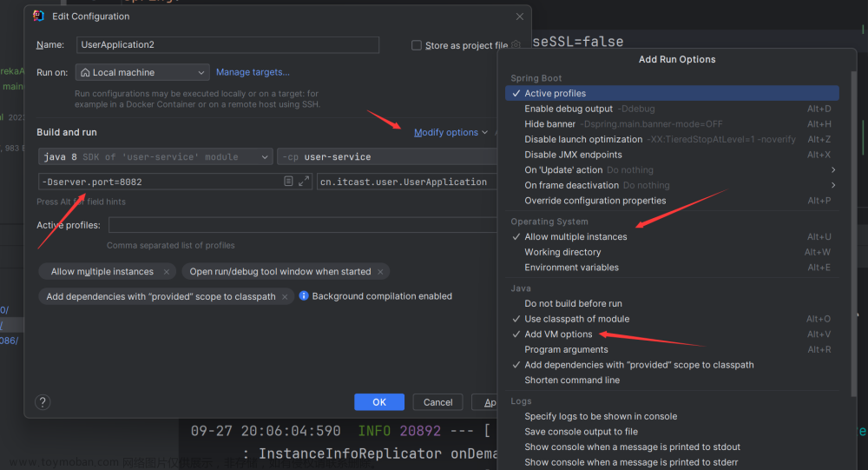Select Specify logs to be shown in console

(x=672, y=416)
